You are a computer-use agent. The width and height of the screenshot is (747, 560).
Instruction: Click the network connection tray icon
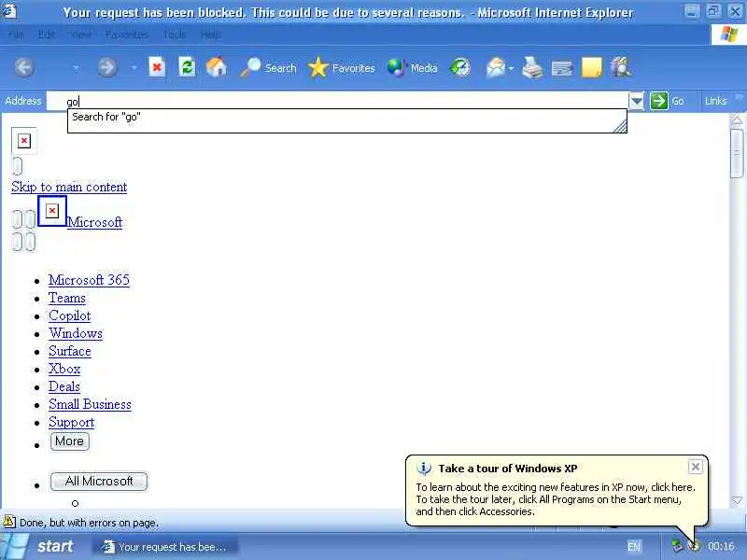pos(677,546)
